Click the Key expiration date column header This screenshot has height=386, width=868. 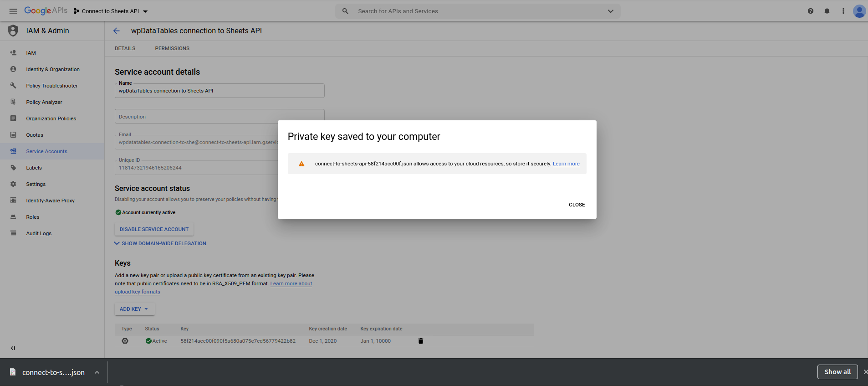382,329
